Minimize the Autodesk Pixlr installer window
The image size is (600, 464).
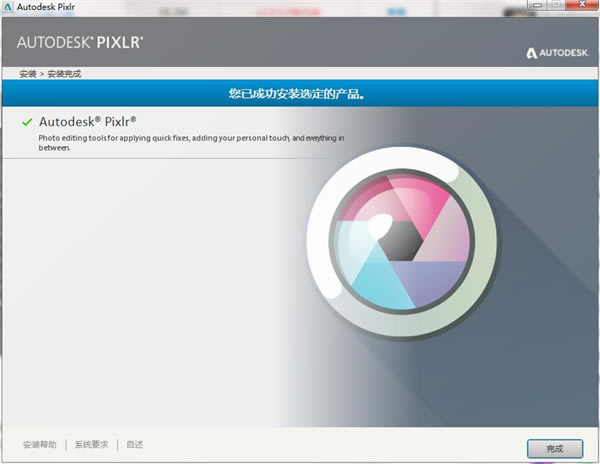537,5
